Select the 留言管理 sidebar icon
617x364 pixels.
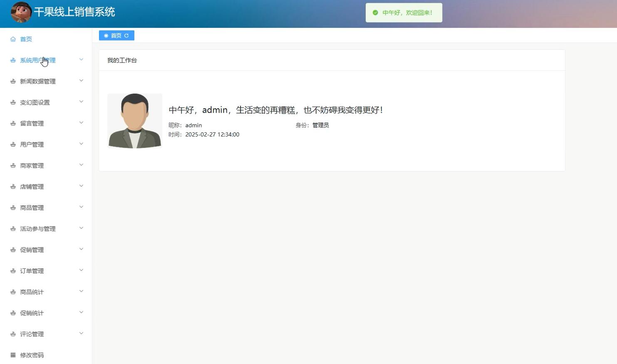[13, 123]
